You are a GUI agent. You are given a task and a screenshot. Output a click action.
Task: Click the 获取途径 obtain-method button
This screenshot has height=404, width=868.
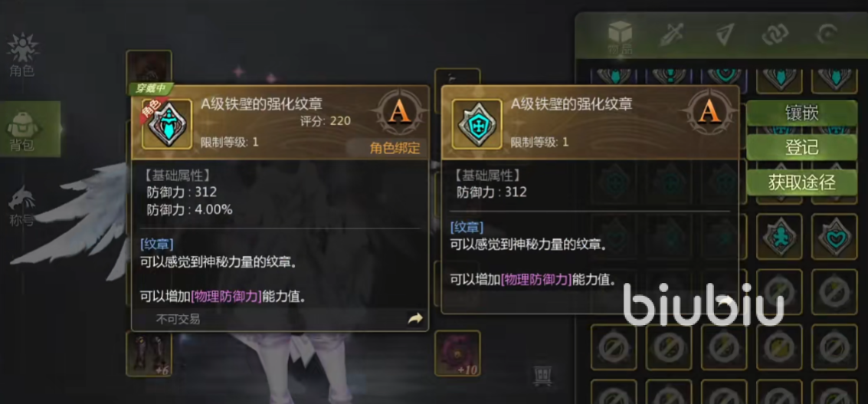tap(801, 182)
